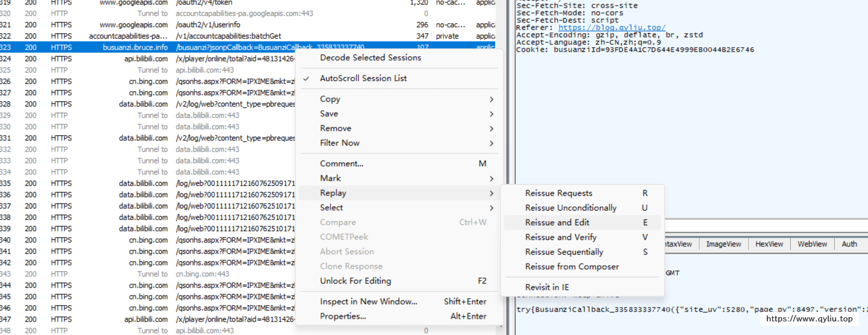Switch to the HexView tab
This screenshot has height=335, width=868.
769,244
